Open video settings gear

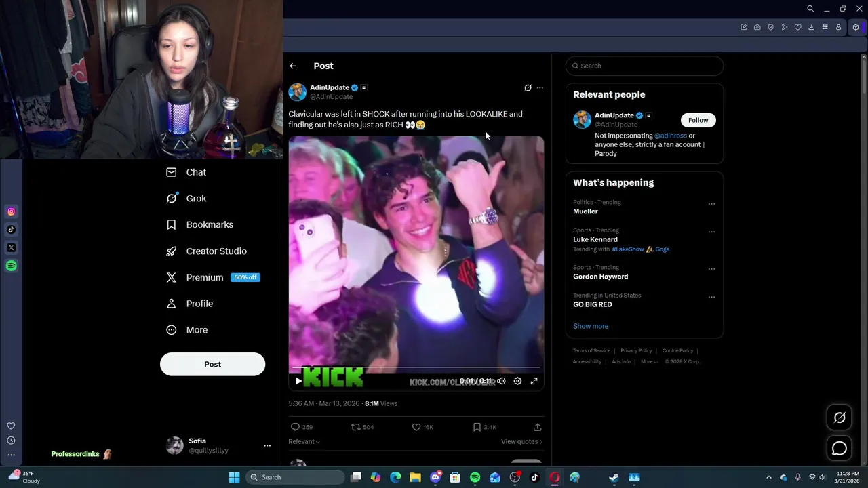point(517,381)
